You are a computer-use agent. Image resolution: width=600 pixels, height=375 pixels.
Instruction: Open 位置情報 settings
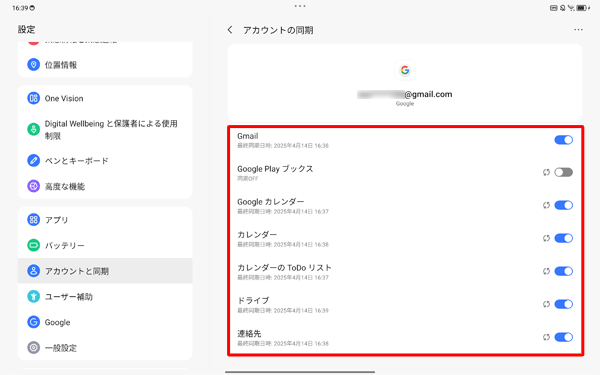[x=105, y=65]
